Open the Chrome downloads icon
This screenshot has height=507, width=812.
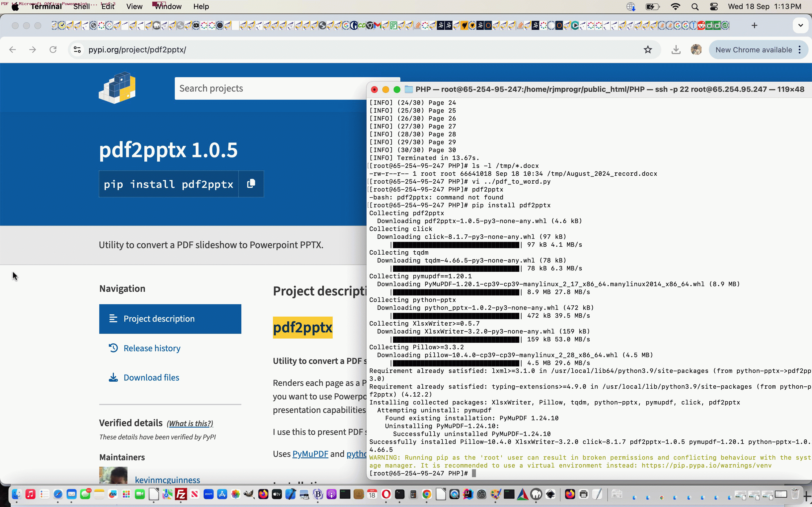click(676, 50)
